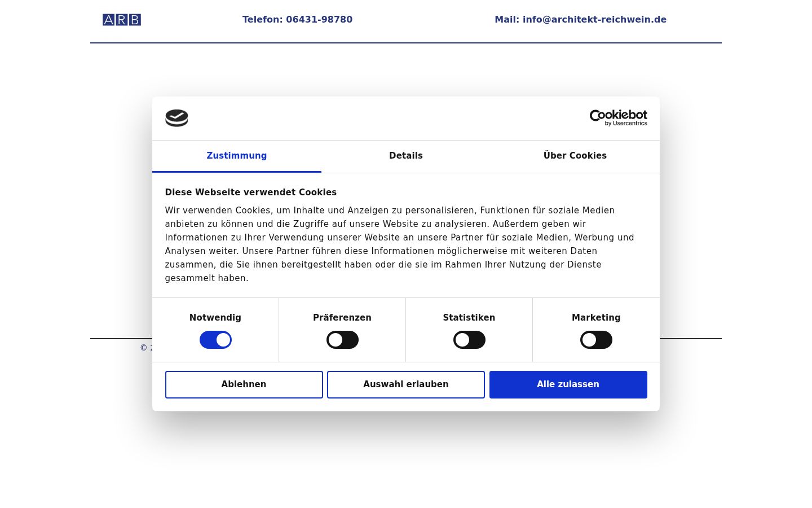This screenshot has height=508, width=812.
Task: Enable the Präferenzen cookie switch
Action: [x=342, y=340]
